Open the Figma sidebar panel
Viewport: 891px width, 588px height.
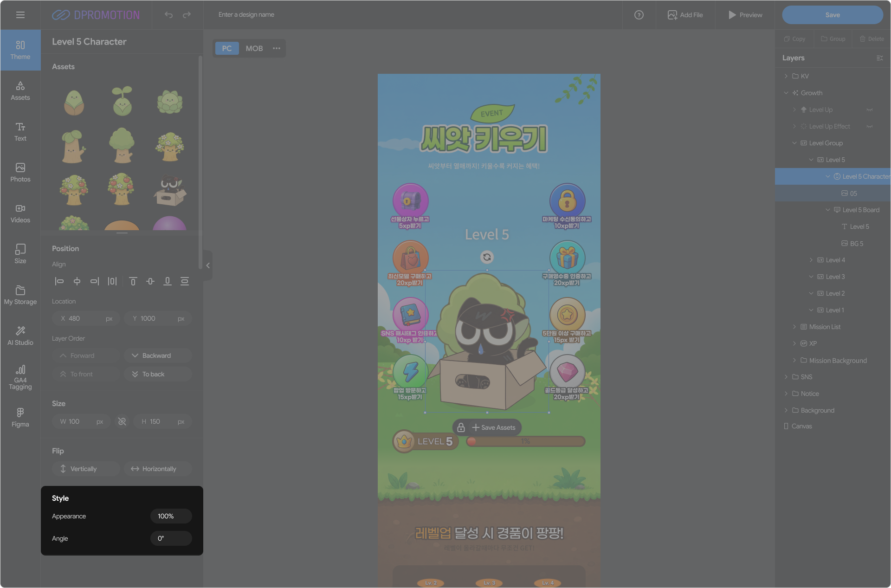(x=20, y=418)
